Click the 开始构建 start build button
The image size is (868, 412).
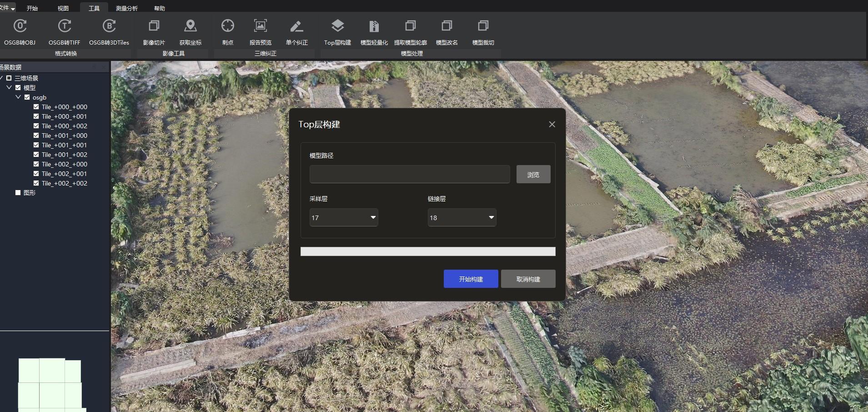click(x=471, y=279)
